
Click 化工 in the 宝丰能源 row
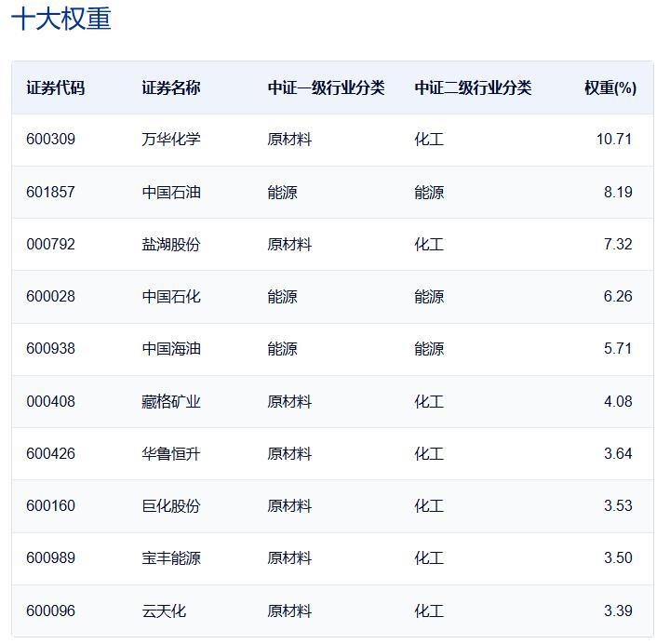tap(429, 557)
